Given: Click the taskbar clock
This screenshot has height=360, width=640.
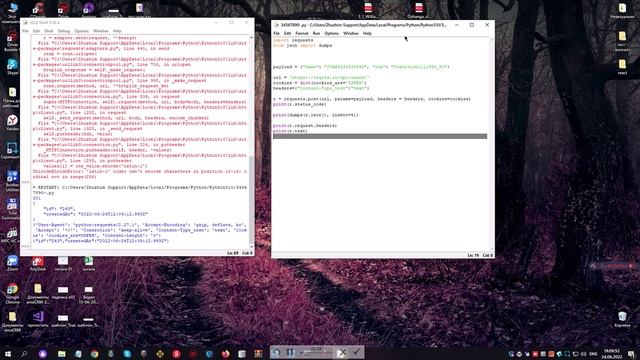Looking at the screenshot, I should pyautogui.click(x=612, y=353).
